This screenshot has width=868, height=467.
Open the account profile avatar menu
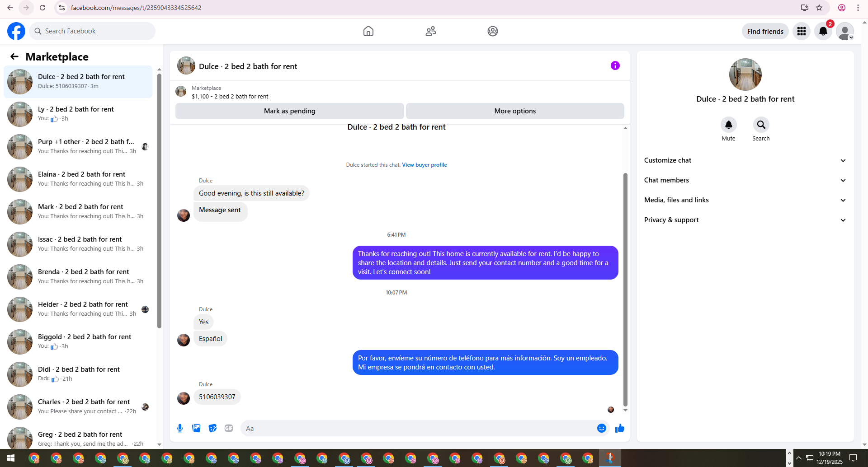pyautogui.click(x=844, y=31)
